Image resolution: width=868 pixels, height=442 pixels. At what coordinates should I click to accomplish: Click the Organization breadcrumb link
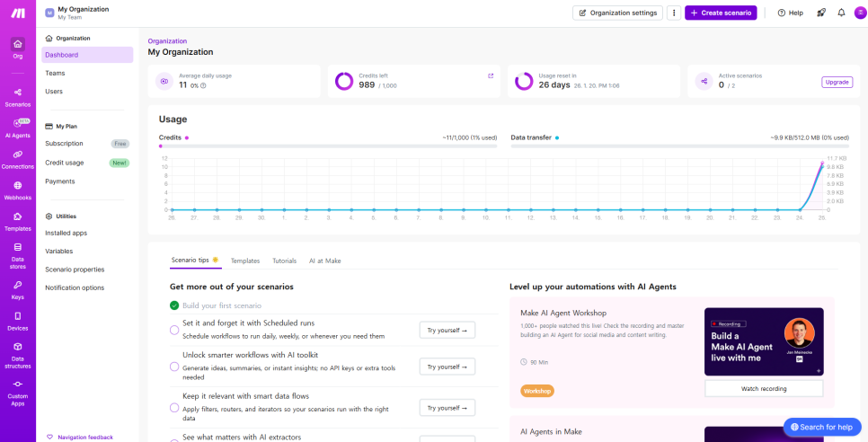coord(167,41)
